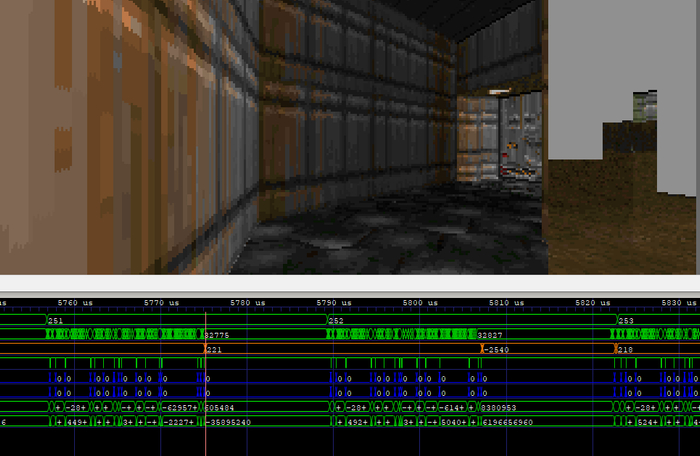Click the orange transition marker before 218
Screen dimensions: 700x456
(616, 349)
